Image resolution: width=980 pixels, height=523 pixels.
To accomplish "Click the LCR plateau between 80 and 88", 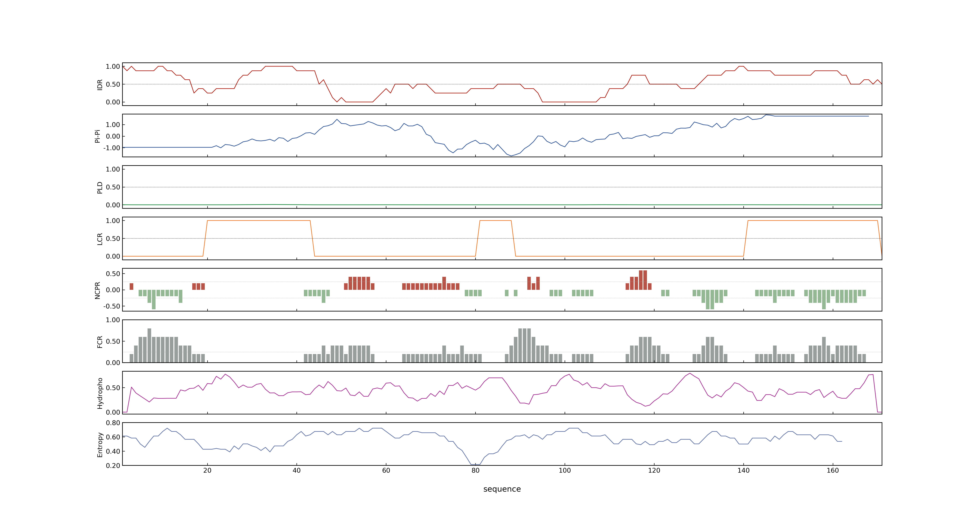I will tap(495, 220).
